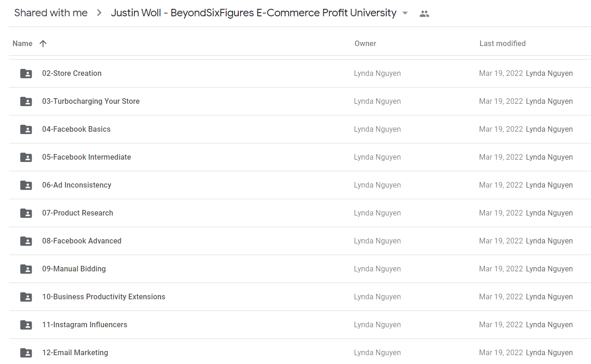The width and height of the screenshot is (591, 364).
Task: Select the 10-Business Productivity Extensions folder name
Action: point(104,297)
